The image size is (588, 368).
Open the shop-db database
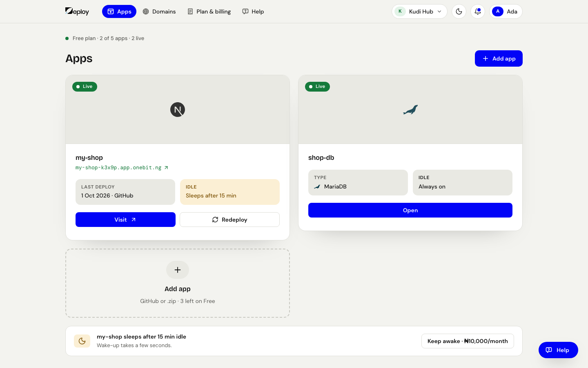point(410,210)
